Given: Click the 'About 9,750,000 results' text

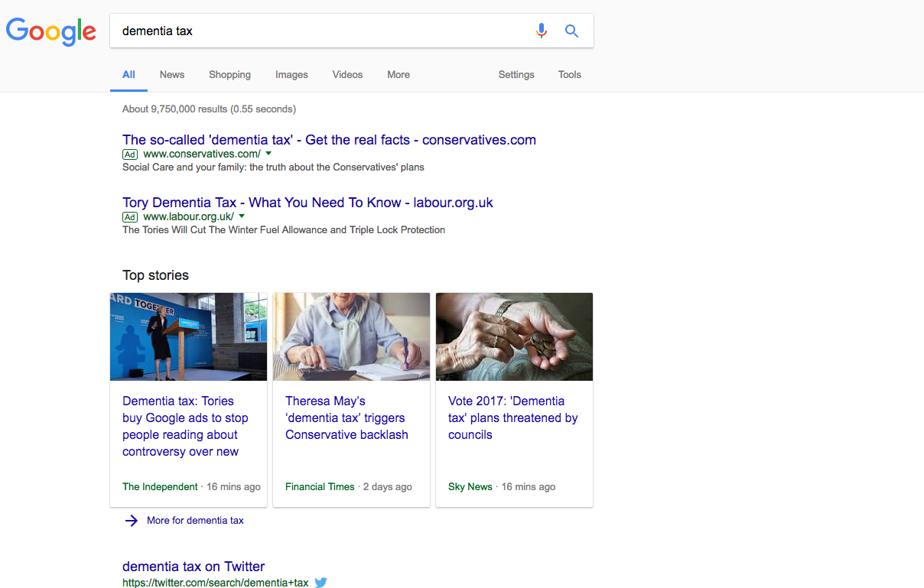Looking at the screenshot, I should click(209, 109).
